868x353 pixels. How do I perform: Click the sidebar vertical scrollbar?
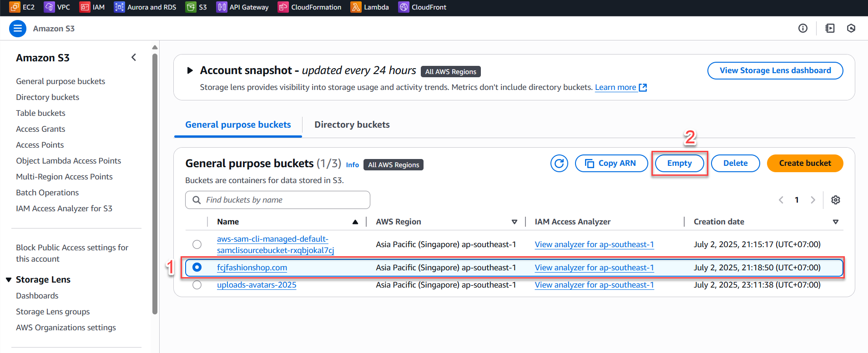click(155, 184)
